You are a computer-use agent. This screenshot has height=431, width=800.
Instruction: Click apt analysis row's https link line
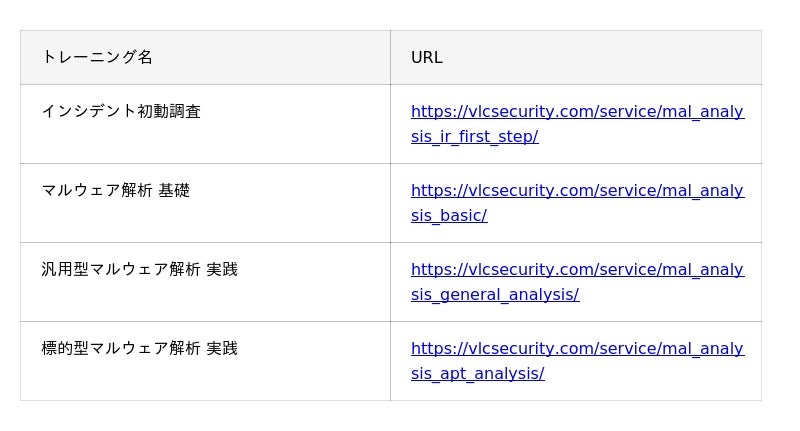[x=577, y=348]
